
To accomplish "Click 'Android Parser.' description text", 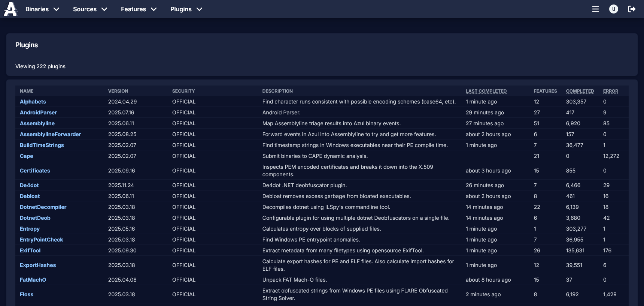I will [281, 112].
